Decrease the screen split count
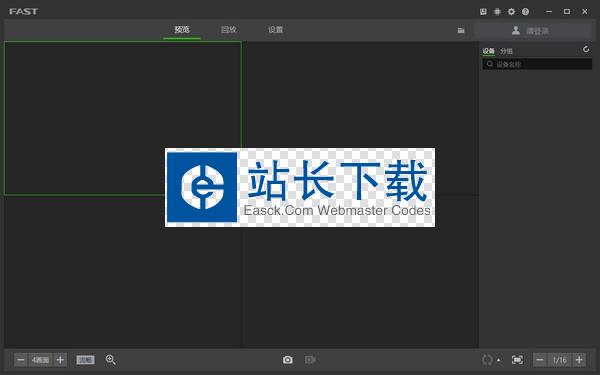Screen dimensions: 600x375 21,360
